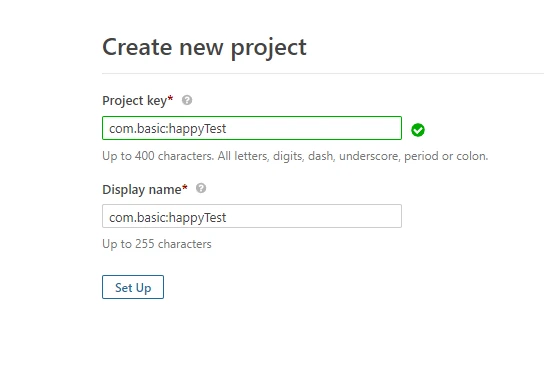
Task: Click the red asterisk after Display name
Action: pyautogui.click(x=185, y=187)
